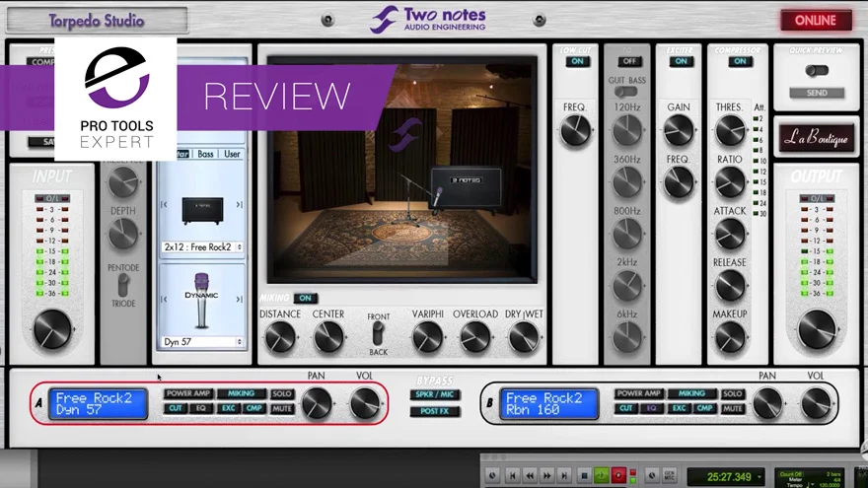Select the Bass cabinet tab
Image resolution: width=868 pixels, height=488 pixels.
[x=205, y=155]
